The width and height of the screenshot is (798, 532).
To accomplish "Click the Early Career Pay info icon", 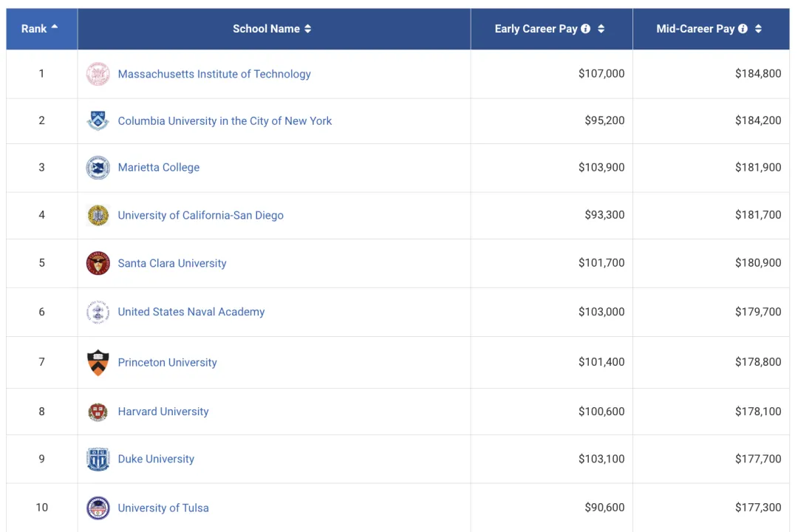I will (x=586, y=29).
